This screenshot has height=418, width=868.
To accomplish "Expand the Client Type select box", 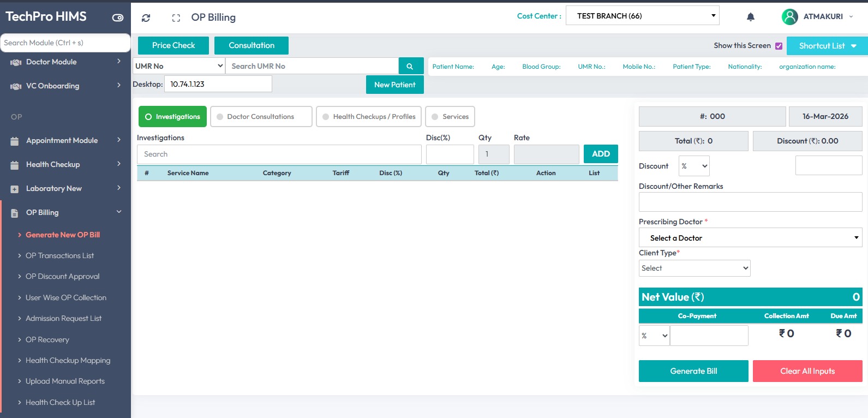I will pos(694,268).
